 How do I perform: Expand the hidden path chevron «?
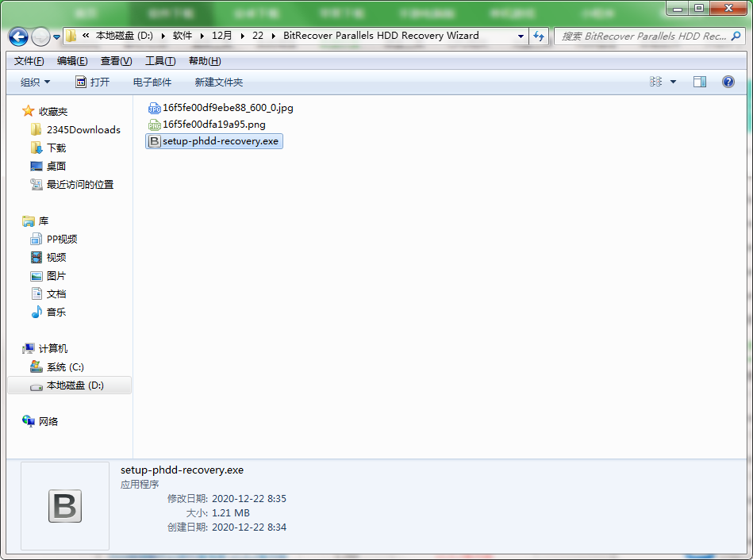(x=86, y=36)
